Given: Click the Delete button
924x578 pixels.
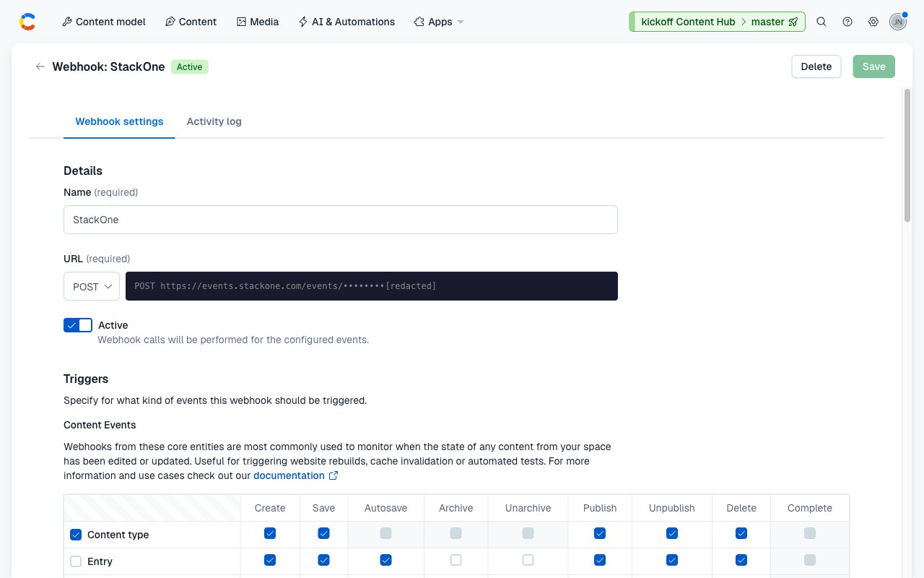Looking at the screenshot, I should [816, 66].
